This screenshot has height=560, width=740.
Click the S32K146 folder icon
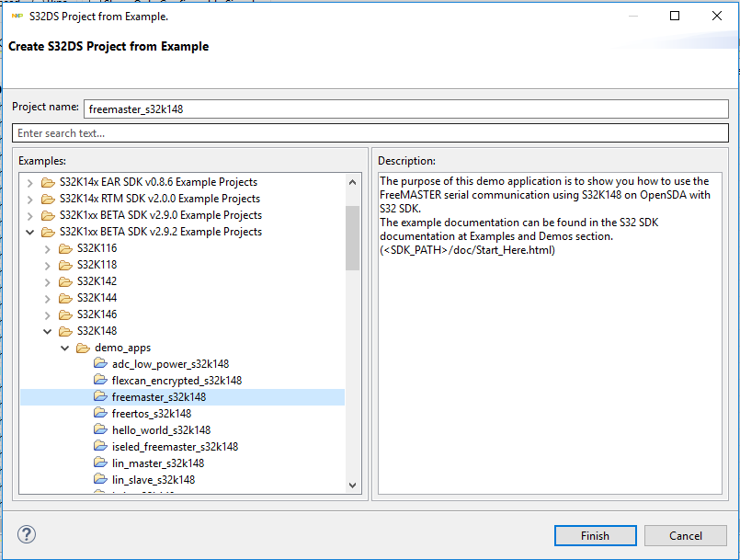point(65,314)
